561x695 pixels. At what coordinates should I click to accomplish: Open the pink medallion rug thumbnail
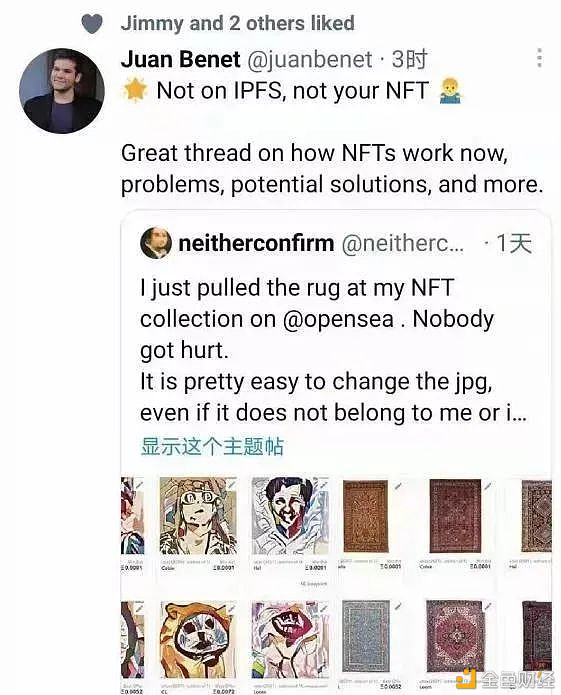click(455, 636)
